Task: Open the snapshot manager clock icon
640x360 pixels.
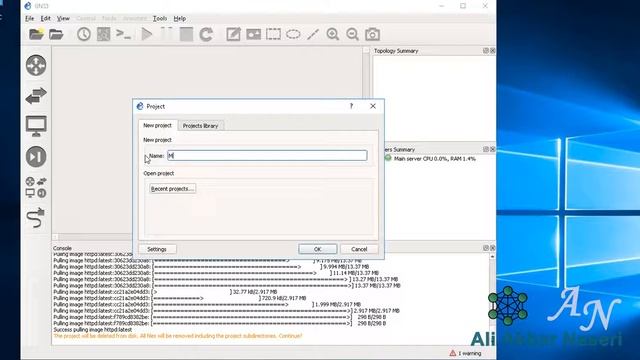Action: [84, 34]
